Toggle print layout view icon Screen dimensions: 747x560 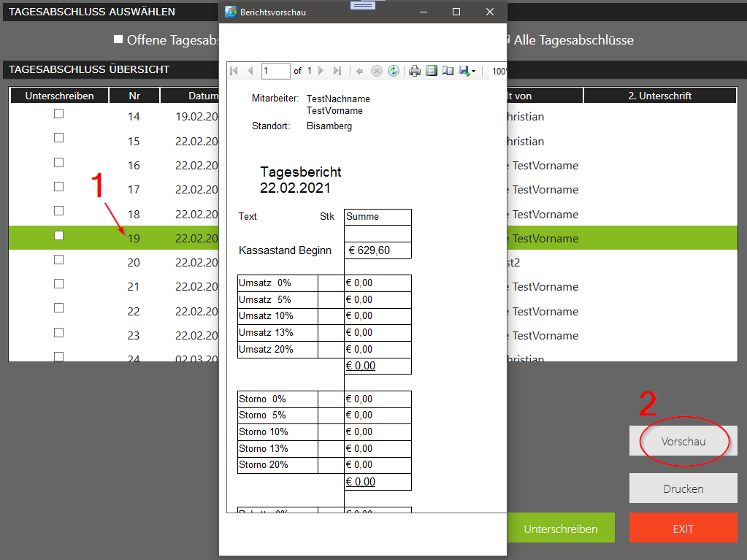(432, 71)
